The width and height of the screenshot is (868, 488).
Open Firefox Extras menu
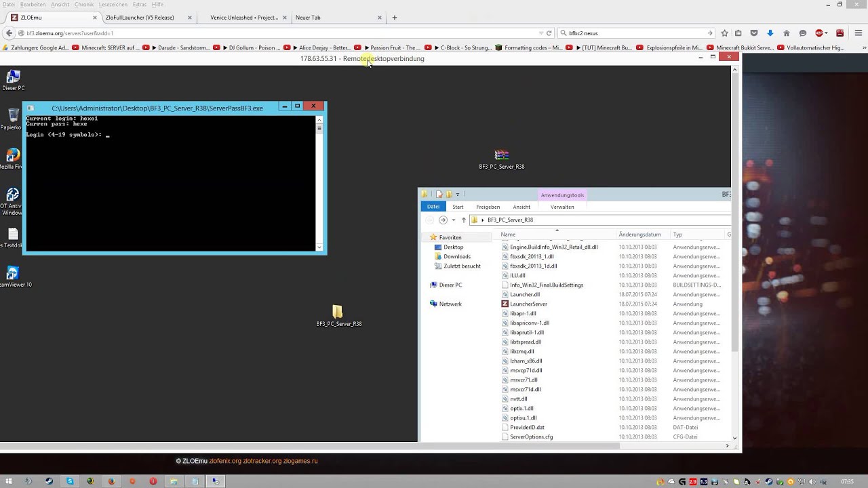(140, 4)
